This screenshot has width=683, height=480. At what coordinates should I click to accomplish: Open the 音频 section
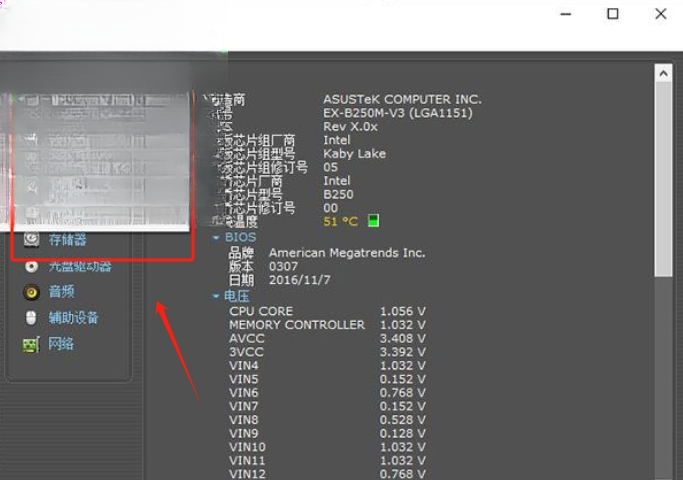click(x=61, y=291)
